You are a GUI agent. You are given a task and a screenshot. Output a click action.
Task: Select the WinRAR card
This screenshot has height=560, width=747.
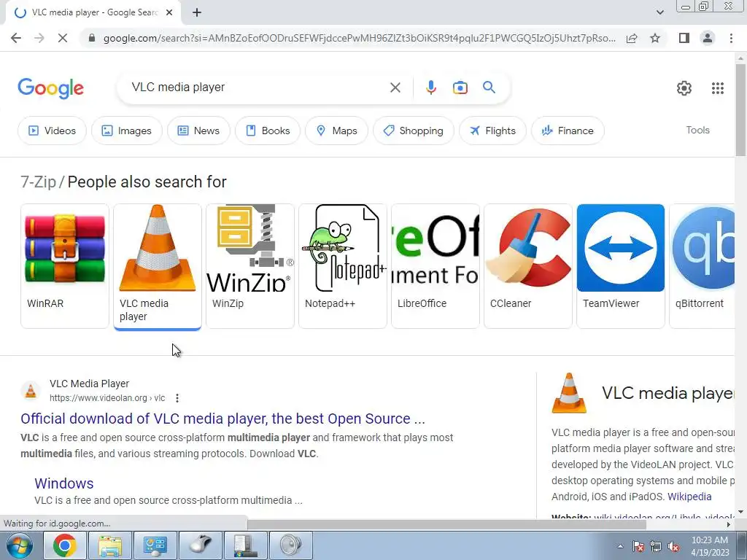pos(65,266)
